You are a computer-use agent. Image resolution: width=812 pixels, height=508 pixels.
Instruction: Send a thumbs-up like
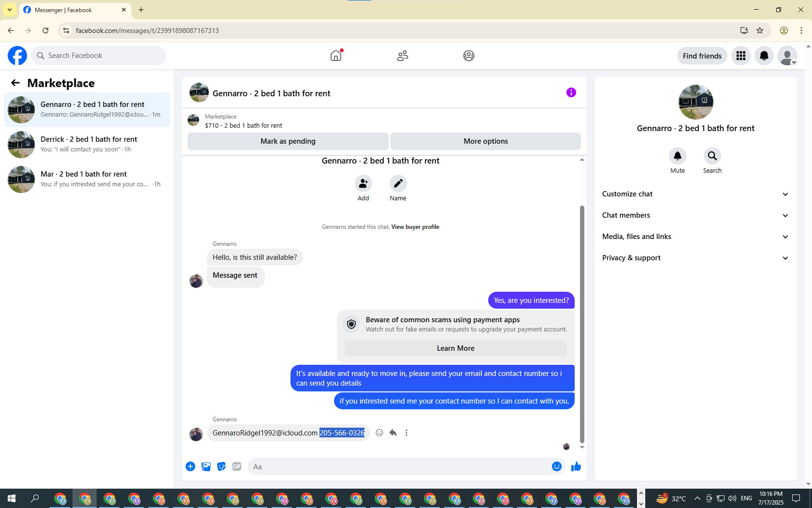coord(576,466)
